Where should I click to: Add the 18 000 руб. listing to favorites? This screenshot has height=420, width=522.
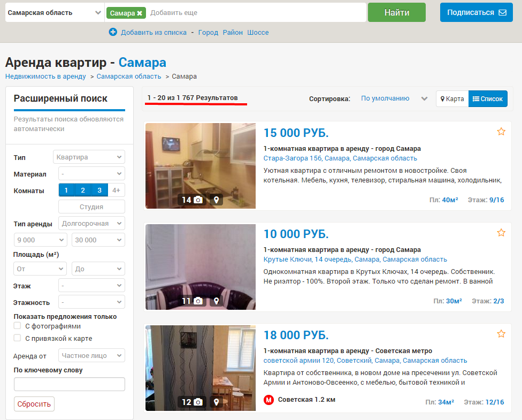[501, 334]
